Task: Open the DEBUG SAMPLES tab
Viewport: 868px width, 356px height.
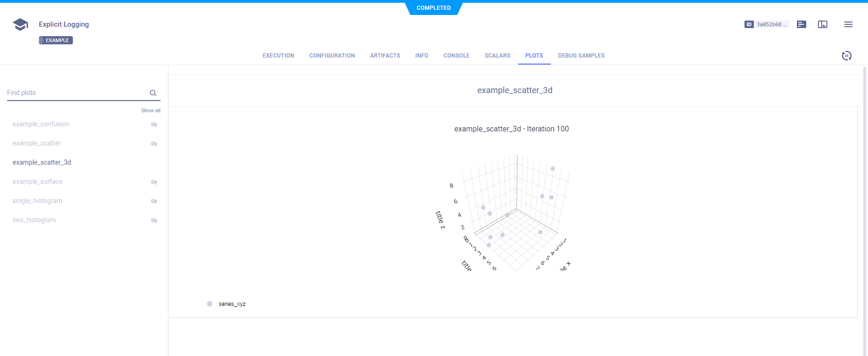Action: tap(581, 56)
